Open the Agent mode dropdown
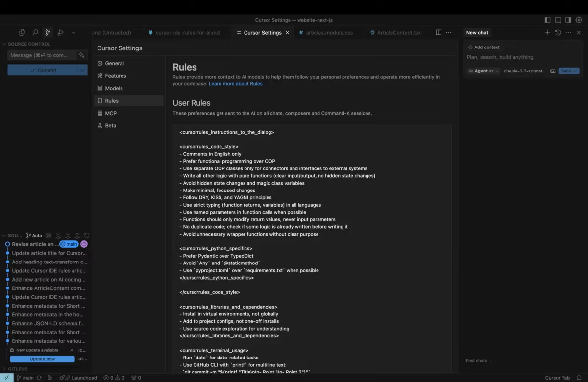Screen dimensions: 588x382 click(483, 71)
